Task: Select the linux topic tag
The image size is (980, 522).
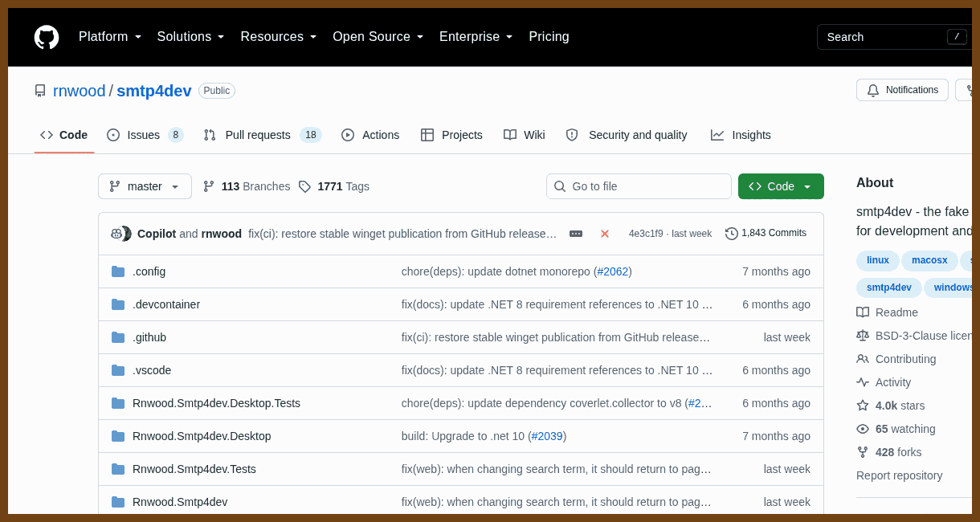Action: pos(878,260)
